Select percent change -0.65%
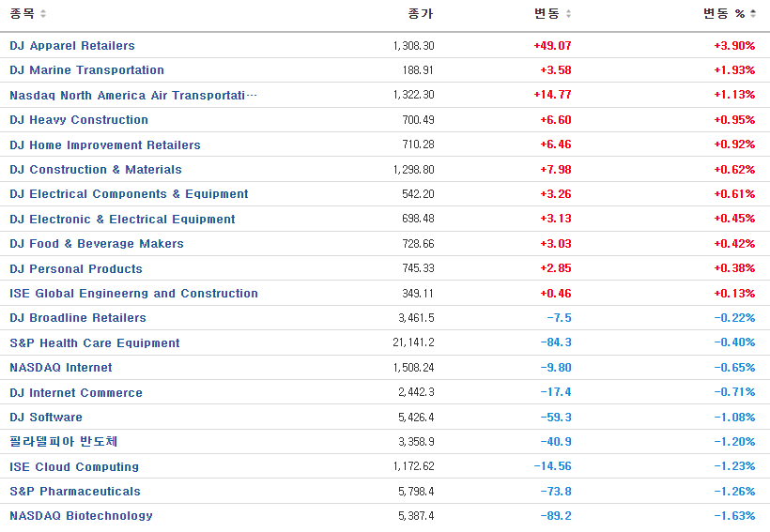Screen dimensions: 770x532 (734, 368)
